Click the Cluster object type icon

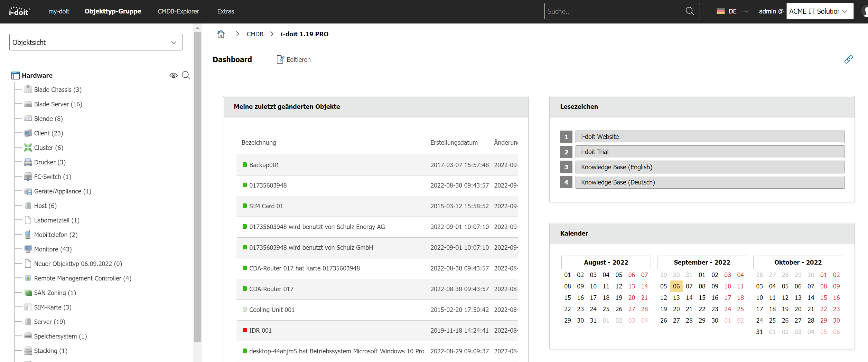28,148
